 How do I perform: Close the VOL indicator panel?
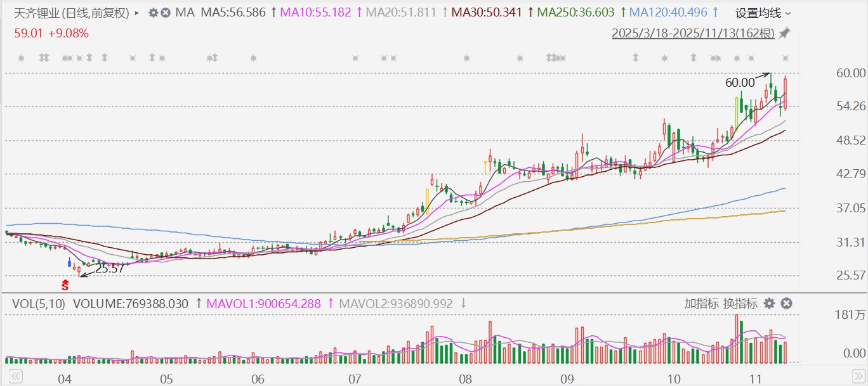786,304
